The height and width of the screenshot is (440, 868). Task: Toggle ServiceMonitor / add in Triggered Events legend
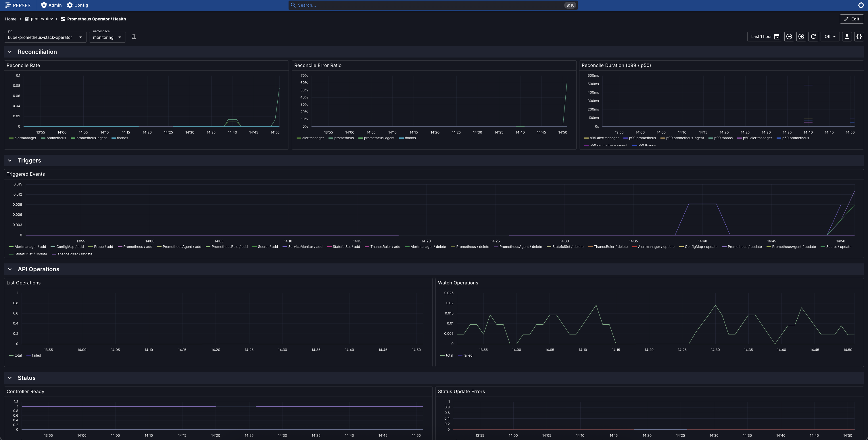[x=303, y=247]
